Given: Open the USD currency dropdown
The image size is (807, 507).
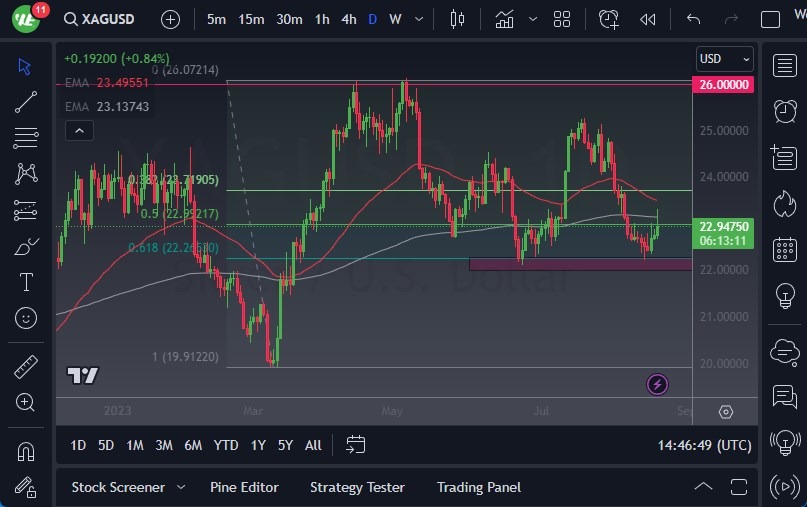Looking at the screenshot, I should [x=723, y=59].
